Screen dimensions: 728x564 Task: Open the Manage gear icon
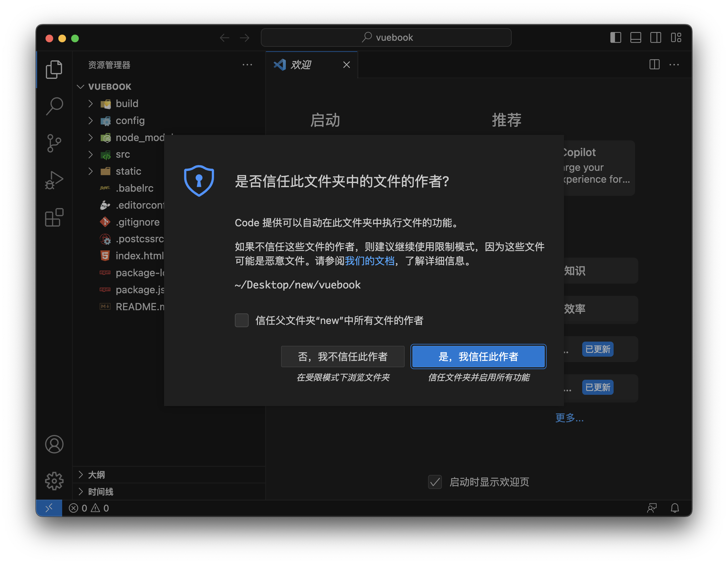click(x=54, y=481)
